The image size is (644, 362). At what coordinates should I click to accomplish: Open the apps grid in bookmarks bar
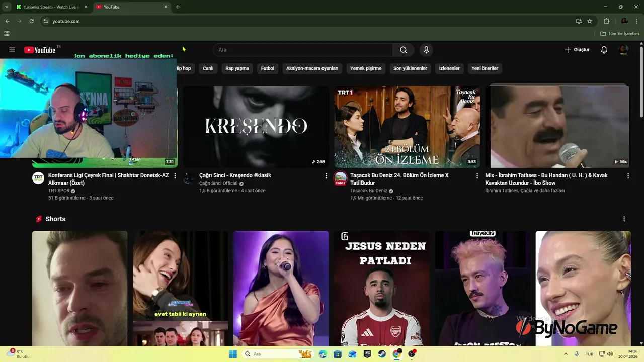click(7, 34)
